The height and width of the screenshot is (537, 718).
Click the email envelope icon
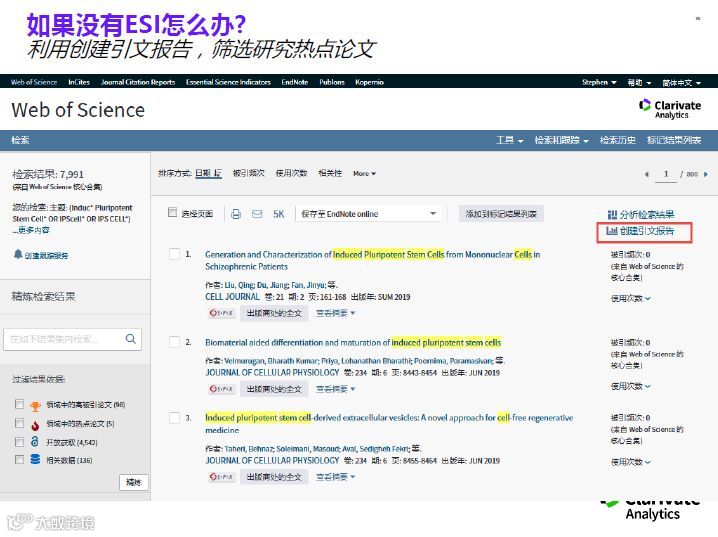tap(257, 214)
